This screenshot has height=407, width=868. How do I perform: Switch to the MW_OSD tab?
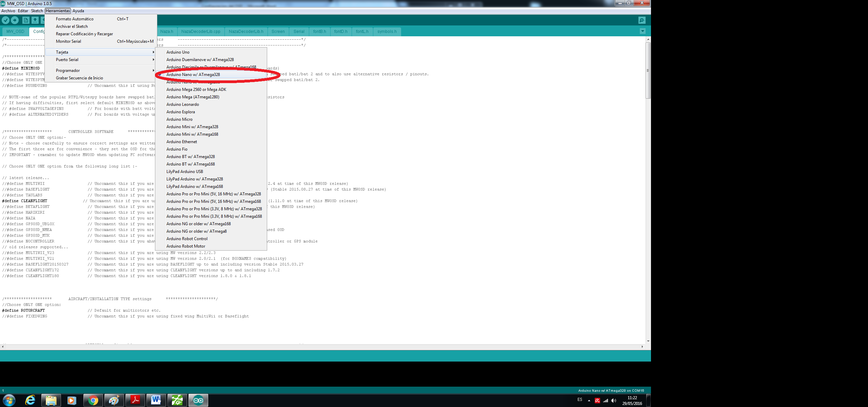[x=15, y=32]
